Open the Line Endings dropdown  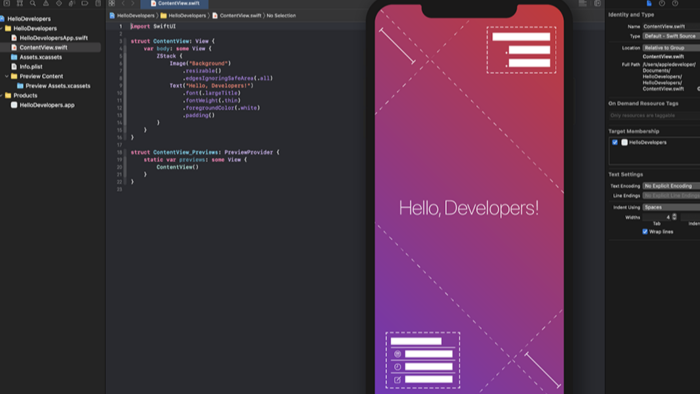671,196
